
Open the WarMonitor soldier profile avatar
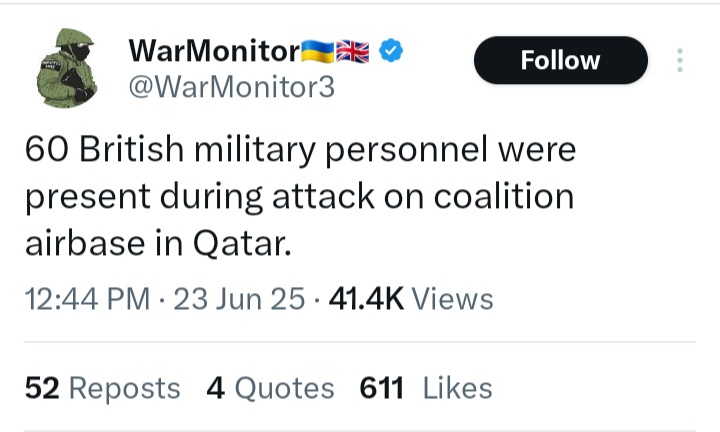pos(68,67)
